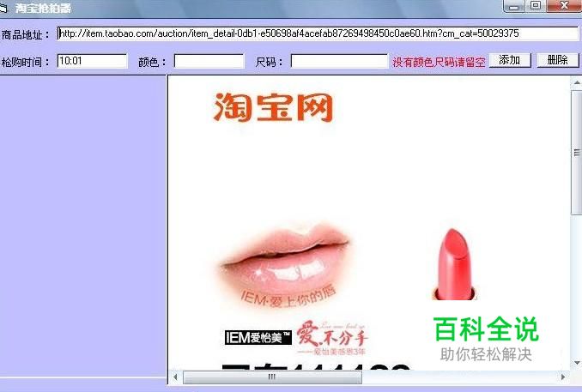Click the 尺码 label
582x392 pixels.
coord(269,62)
